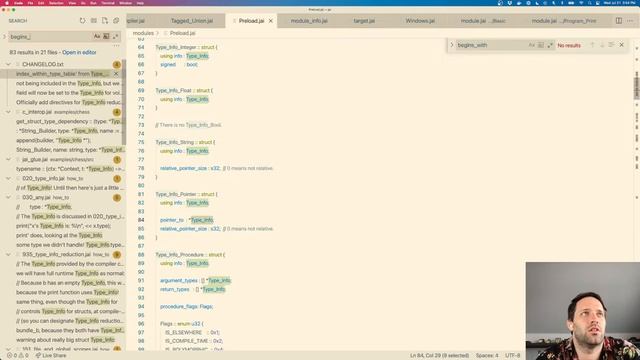Open editor More Actions menu
The height and width of the screenshot is (360, 640).
630,21
